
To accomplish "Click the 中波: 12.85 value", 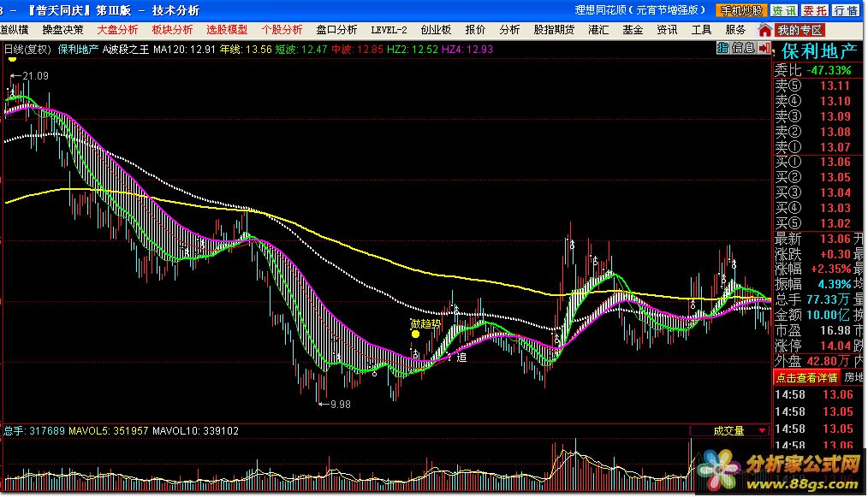I will pos(357,50).
